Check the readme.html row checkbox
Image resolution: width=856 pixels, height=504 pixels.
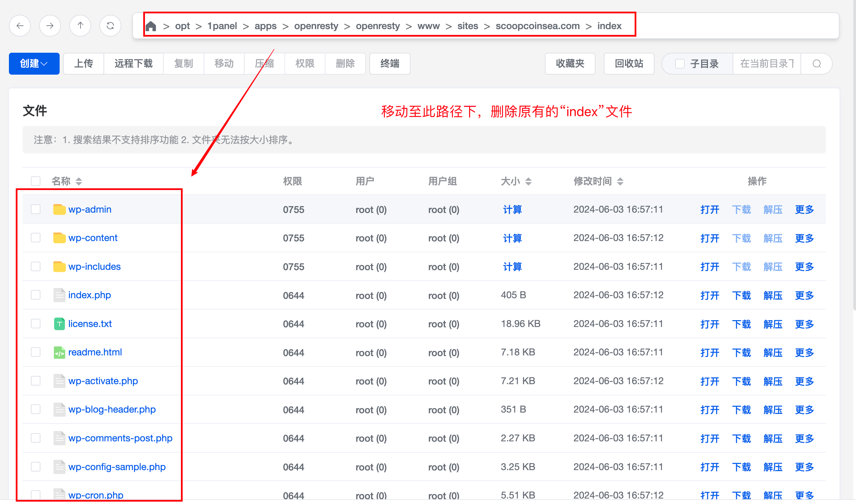pos(36,352)
